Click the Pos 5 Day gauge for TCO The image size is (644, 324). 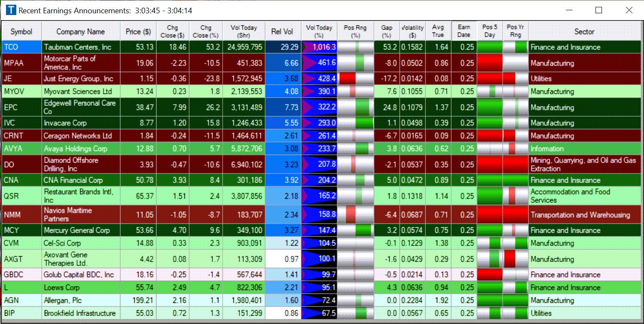[x=490, y=47]
